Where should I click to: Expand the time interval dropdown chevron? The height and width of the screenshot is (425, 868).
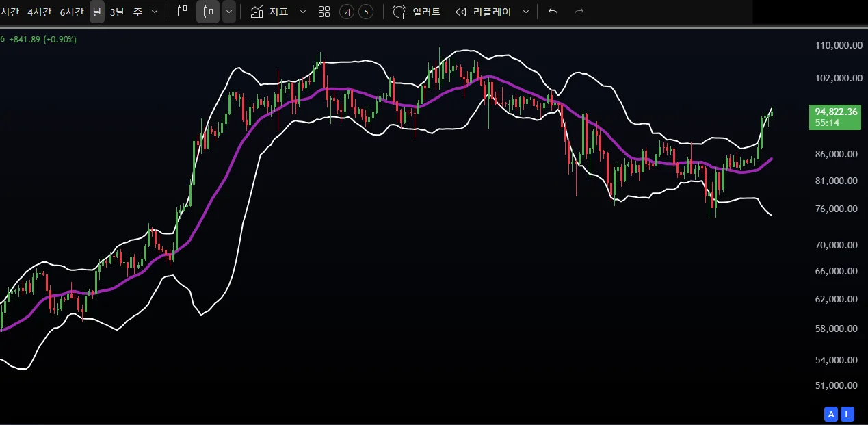(155, 12)
